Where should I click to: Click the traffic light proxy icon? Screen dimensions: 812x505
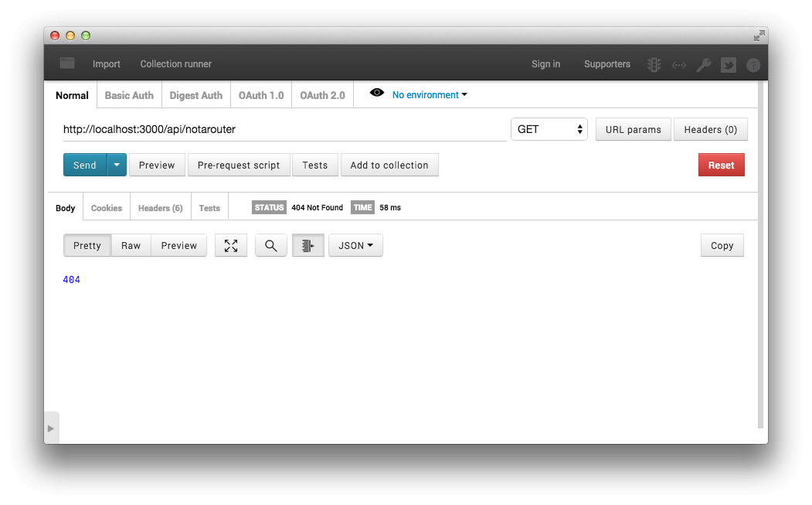[654, 64]
